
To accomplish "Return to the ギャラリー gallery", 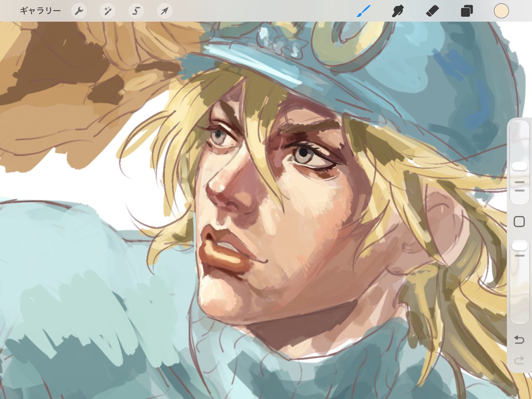I will click(40, 11).
